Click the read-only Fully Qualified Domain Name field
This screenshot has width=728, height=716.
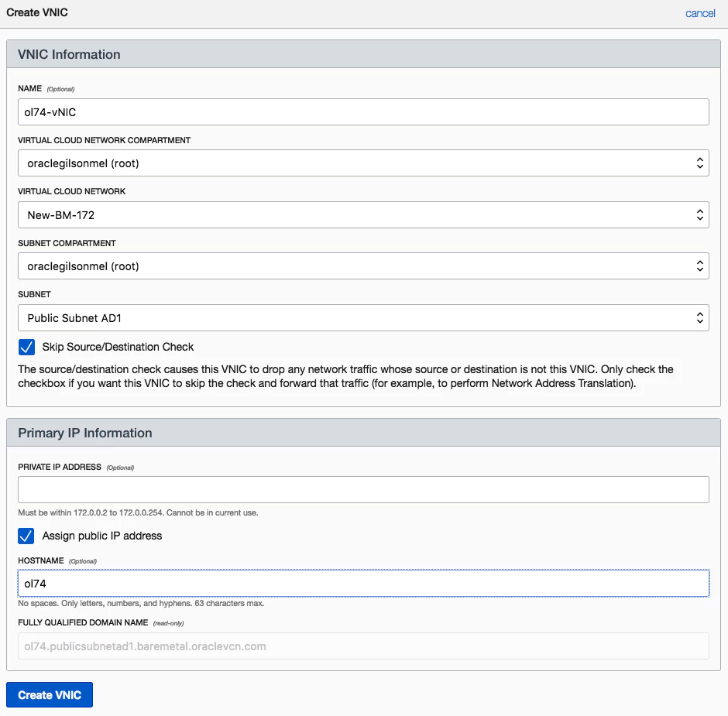[x=363, y=646]
